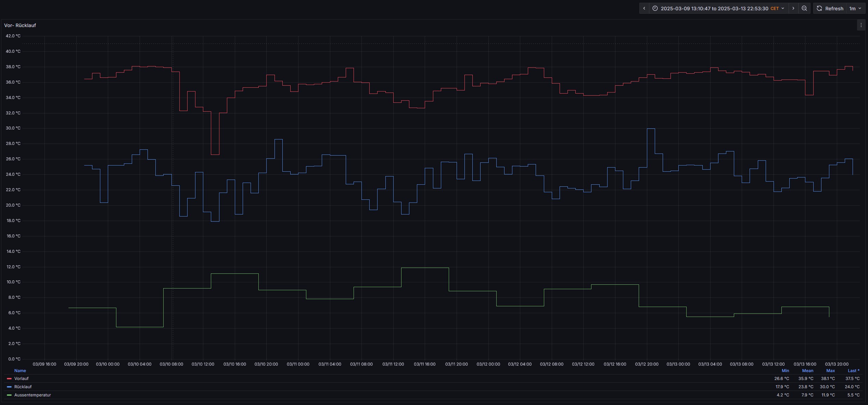868x405 pixels.
Task: Sort legend by the Name column header
Action: tap(20, 371)
